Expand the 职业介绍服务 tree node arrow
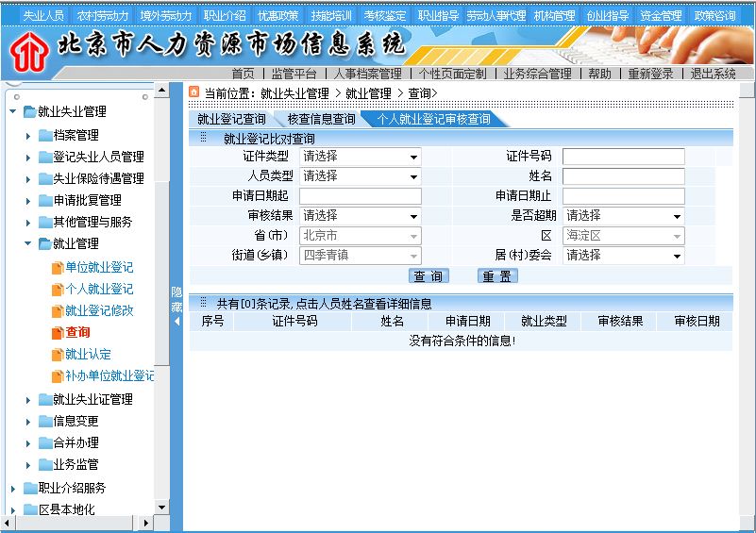The image size is (756, 533). tap(13, 489)
